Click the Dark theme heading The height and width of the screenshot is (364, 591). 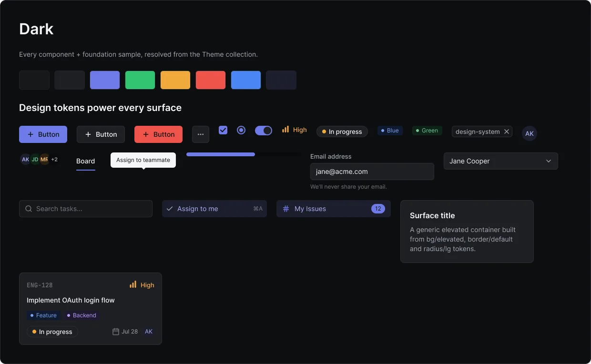(36, 29)
